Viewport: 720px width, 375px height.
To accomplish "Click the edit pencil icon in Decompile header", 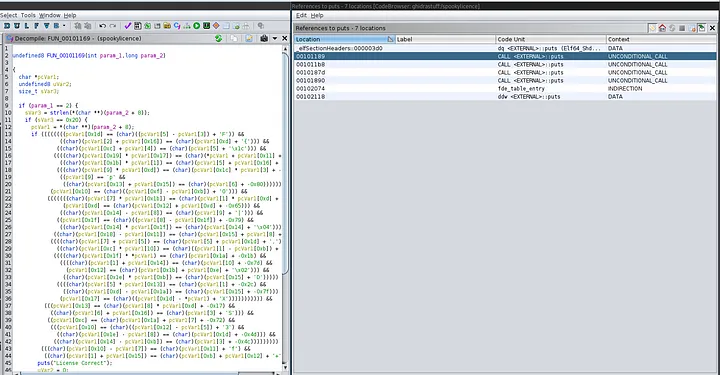I will click(x=249, y=38).
